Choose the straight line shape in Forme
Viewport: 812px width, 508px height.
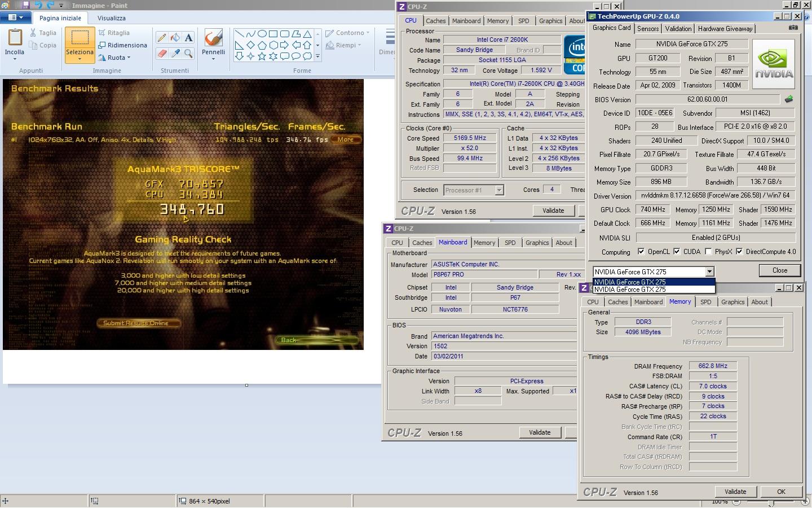239,34
